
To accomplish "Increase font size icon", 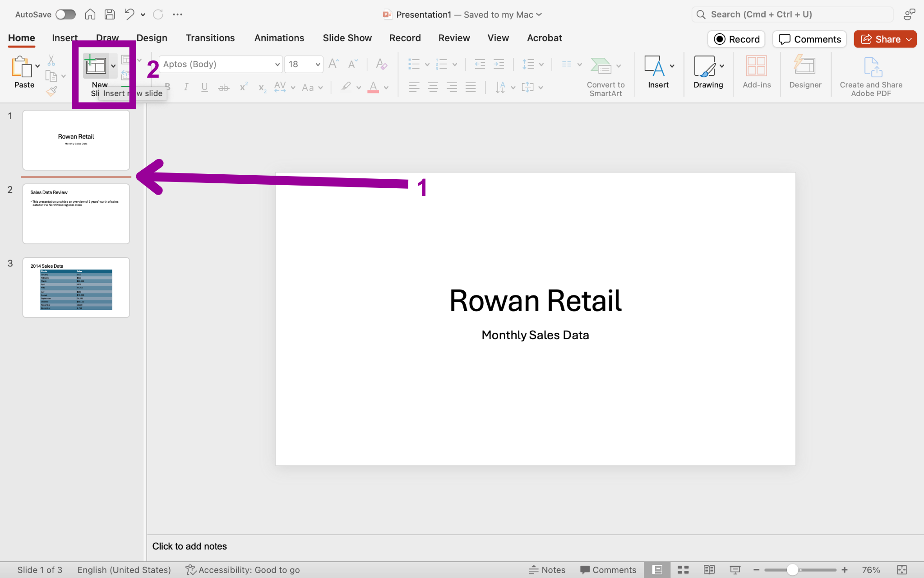I will coord(334,64).
